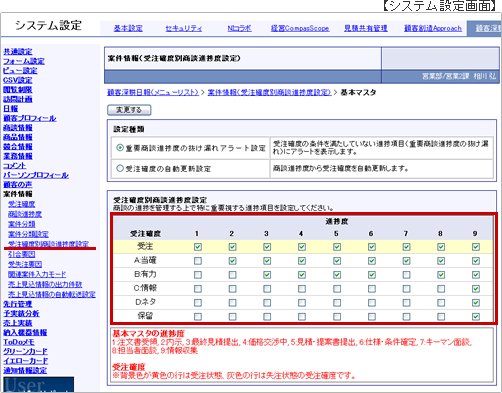Open 商談情報 sidebar link
The height and width of the screenshot is (393, 502).
18,128
